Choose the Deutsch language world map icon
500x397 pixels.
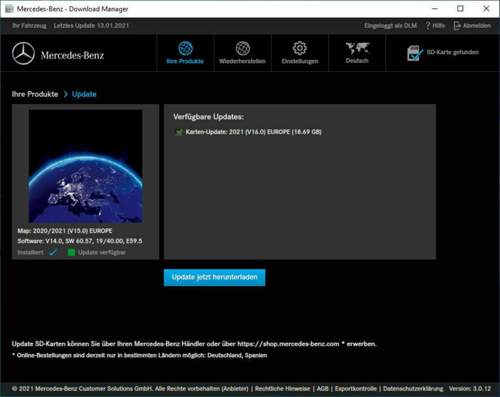357,48
